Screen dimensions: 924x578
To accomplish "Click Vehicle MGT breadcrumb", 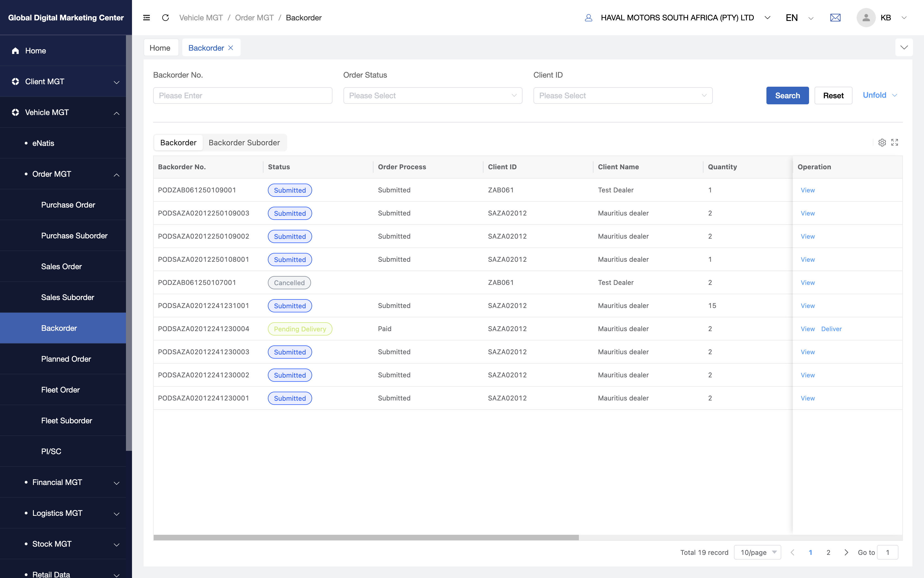I will click(x=201, y=18).
